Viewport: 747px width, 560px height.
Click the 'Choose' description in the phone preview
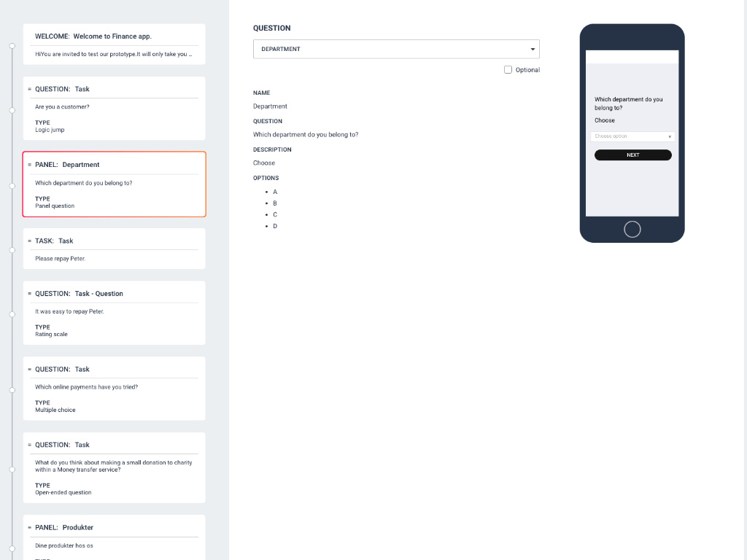point(605,120)
